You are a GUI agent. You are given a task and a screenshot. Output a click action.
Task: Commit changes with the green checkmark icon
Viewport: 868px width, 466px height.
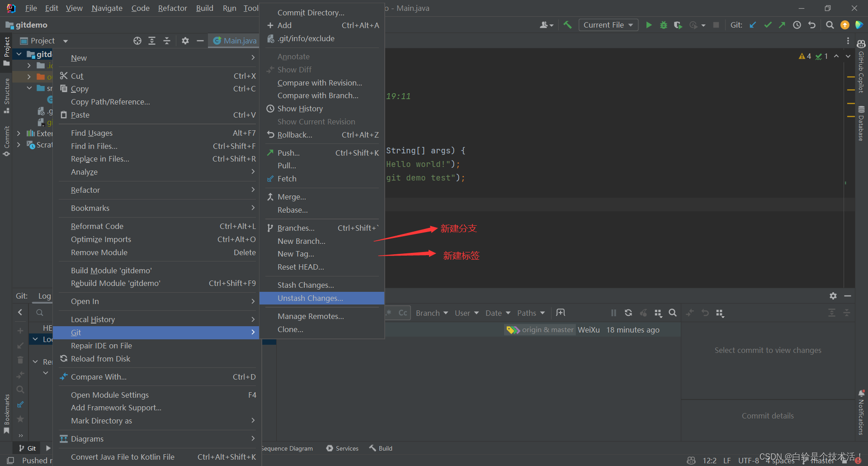coord(768,25)
